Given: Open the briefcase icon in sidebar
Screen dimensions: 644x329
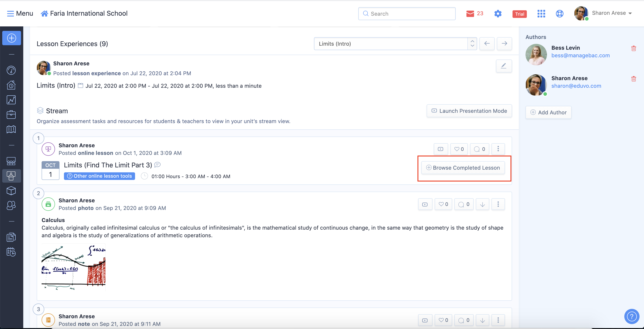Looking at the screenshot, I should 11,115.
